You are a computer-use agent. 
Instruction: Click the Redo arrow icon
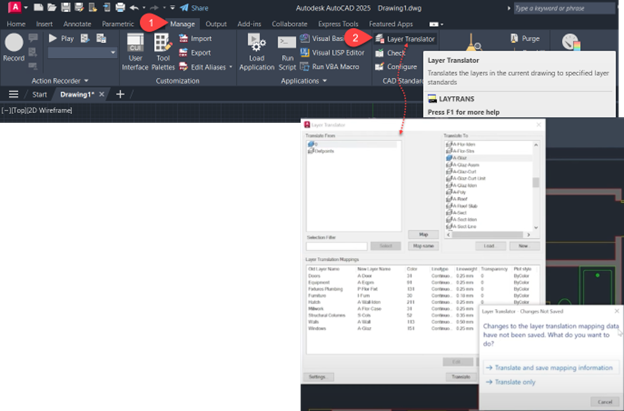pos(154,8)
